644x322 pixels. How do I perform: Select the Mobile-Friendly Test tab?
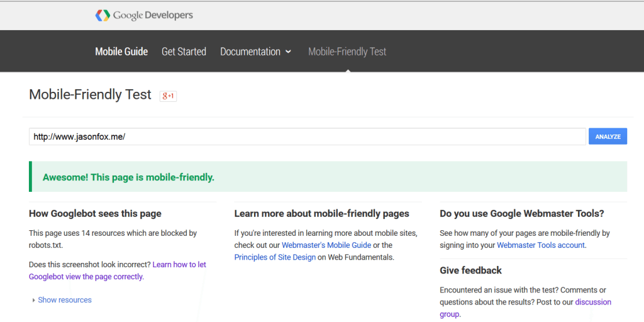[x=347, y=52]
